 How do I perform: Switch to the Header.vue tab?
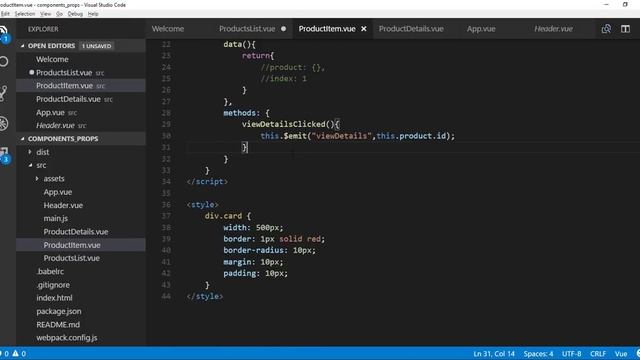pos(553,29)
